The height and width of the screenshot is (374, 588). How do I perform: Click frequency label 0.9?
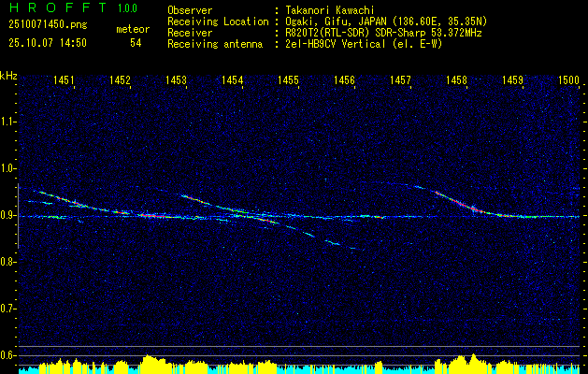pyautogui.click(x=7, y=215)
